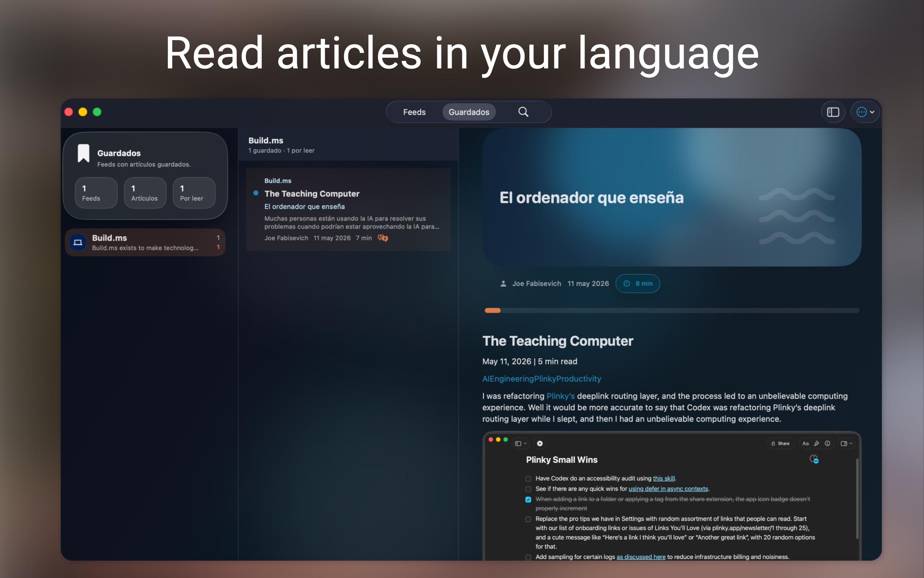The width and height of the screenshot is (924, 578).
Task: Click the Aa text format icon
Action: 805,443
